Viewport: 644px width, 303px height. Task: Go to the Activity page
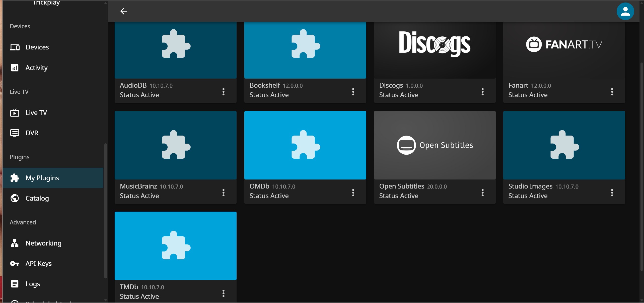(36, 68)
